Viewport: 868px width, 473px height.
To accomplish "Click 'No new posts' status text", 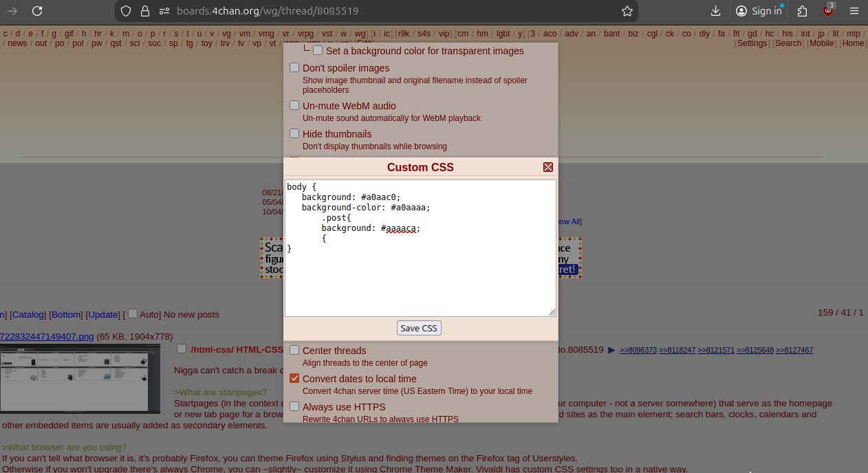I will click(191, 314).
